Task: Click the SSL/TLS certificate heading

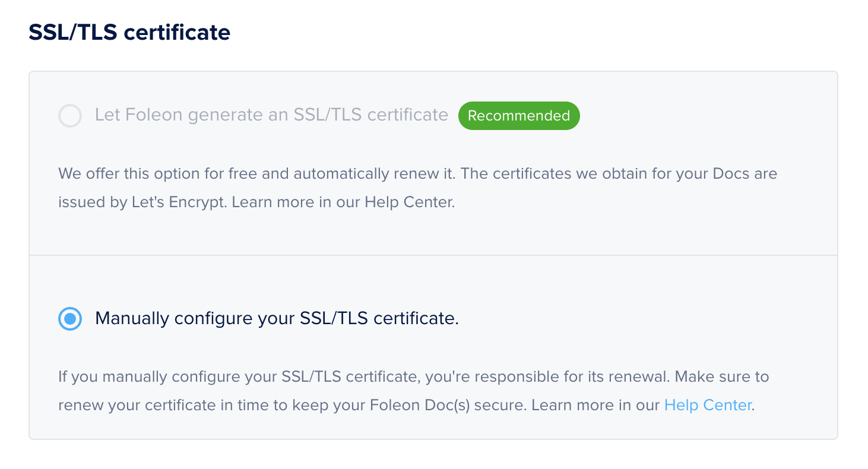Action: coord(130,33)
